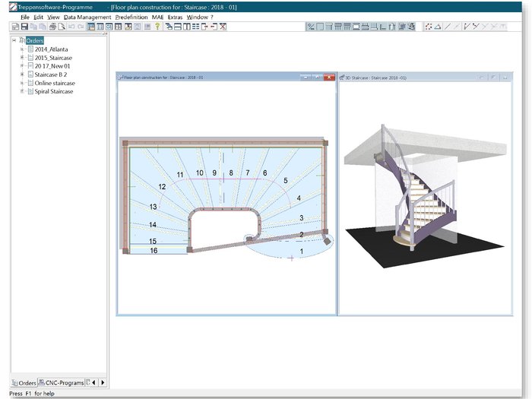Select the Staircase B 2 order
532x399 pixels.
pyautogui.click(x=51, y=74)
